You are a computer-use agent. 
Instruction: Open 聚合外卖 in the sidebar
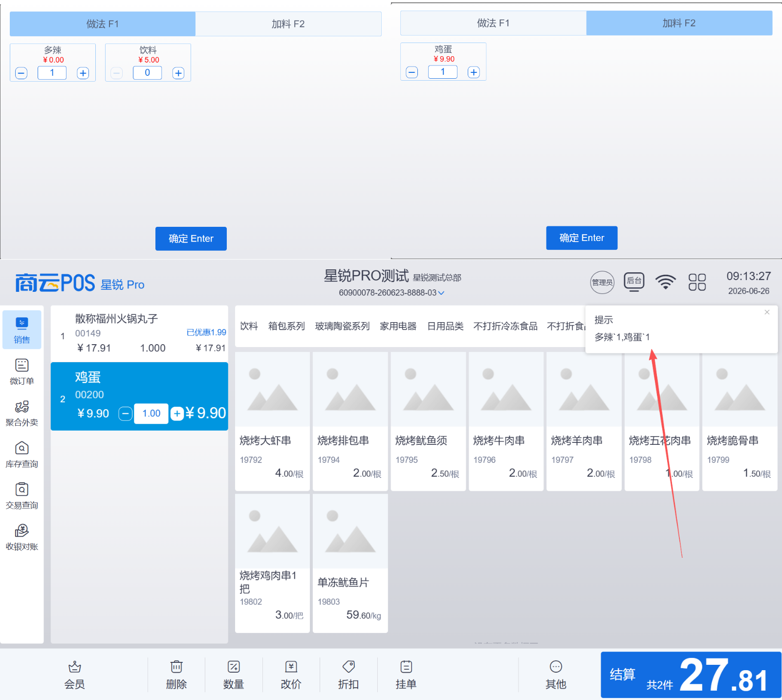pyautogui.click(x=22, y=407)
